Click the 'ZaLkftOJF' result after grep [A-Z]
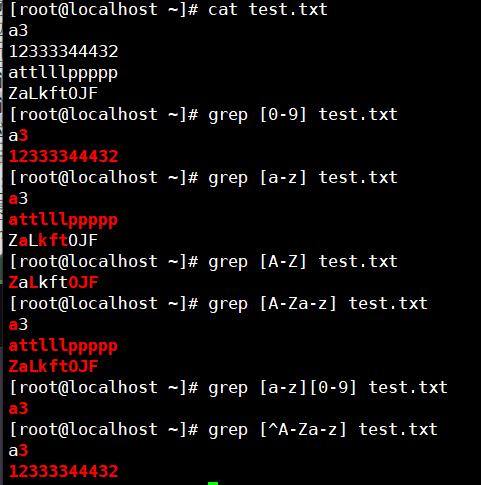Screen dimensions: 481x485 (53, 282)
